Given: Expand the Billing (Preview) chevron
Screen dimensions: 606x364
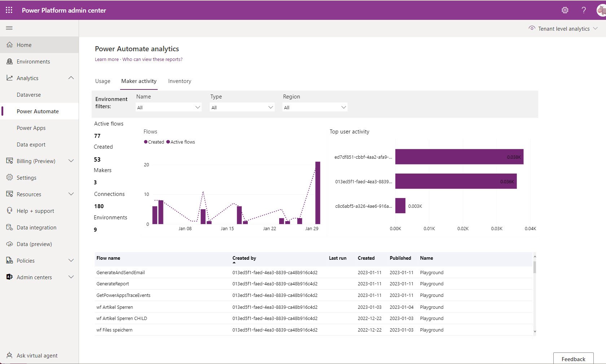Looking at the screenshot, I should pos(71,161).
